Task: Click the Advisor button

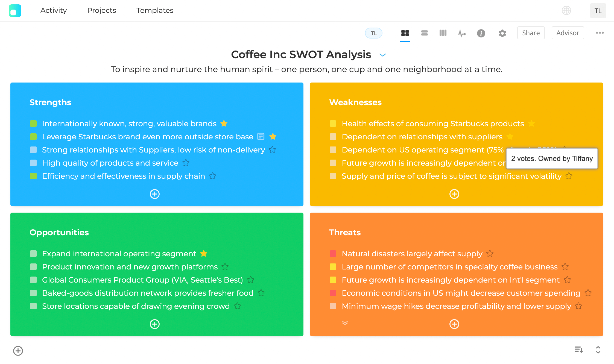Action: pyautogui.click(x=568, y=33)
